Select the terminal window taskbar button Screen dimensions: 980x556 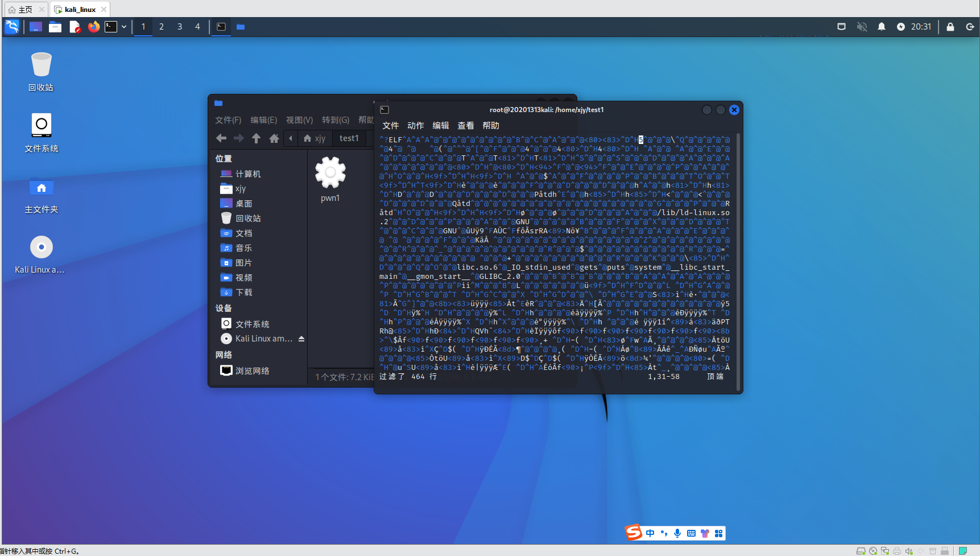click(221, 27)
